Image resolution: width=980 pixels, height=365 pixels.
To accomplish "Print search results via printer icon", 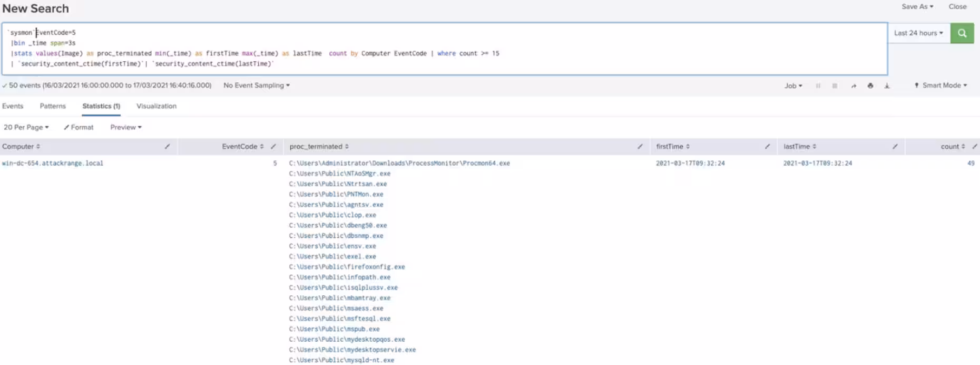I will pos(870,85).
